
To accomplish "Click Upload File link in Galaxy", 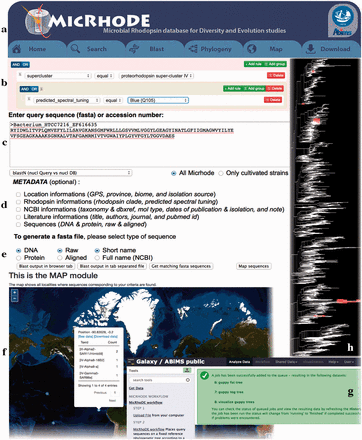I will 141,415.
